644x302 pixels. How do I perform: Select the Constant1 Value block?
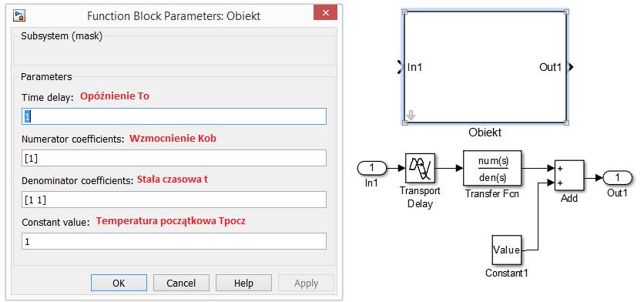pos(506,250)
